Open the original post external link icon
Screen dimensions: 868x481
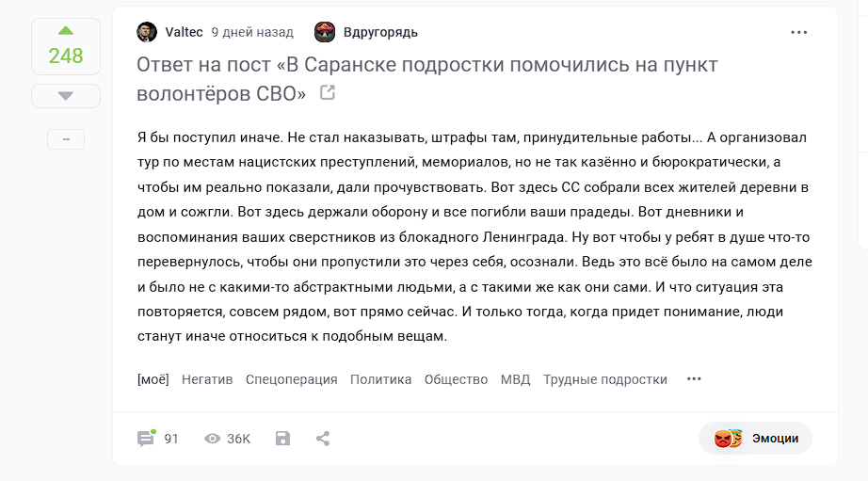328,92
